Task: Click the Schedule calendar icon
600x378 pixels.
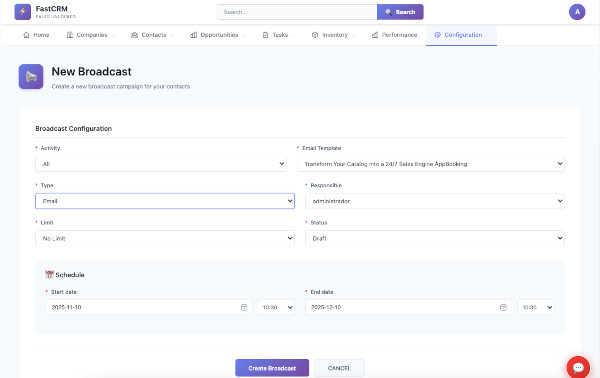Action: click(x=49, y=274)
